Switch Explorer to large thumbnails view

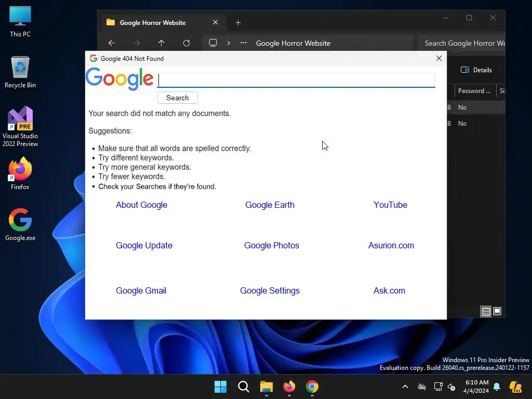[x=497, y=311]
